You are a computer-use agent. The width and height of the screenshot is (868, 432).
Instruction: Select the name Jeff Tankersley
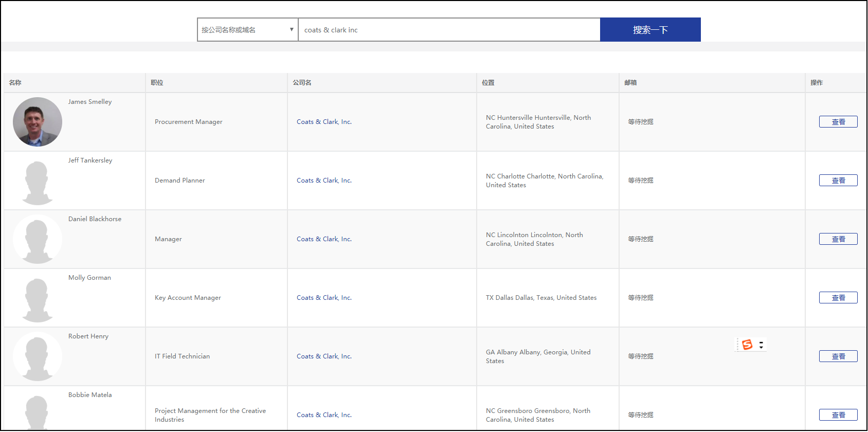[x=90, y=160]
